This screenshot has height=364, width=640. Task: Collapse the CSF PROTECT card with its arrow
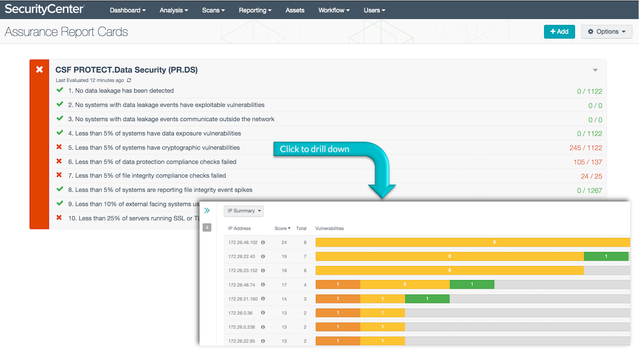(596, 70)
